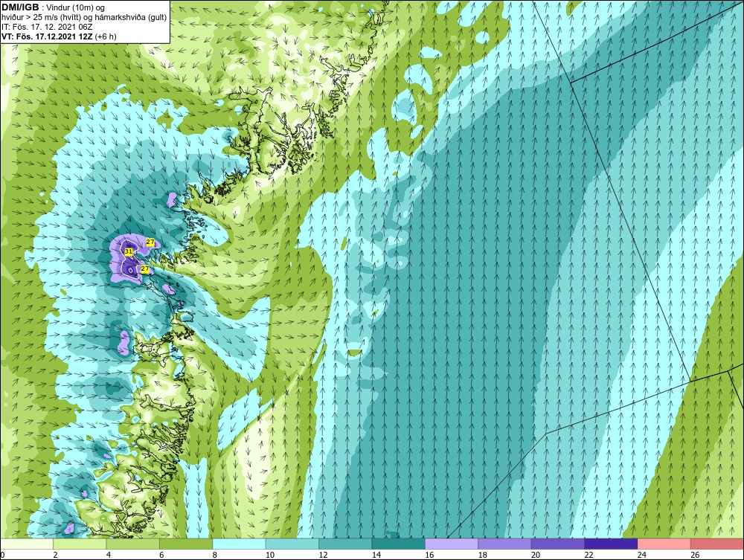Pick the 14–16 m/s dark teal swatch
Screen dimensions: 744x560
[x=399, y=544]
